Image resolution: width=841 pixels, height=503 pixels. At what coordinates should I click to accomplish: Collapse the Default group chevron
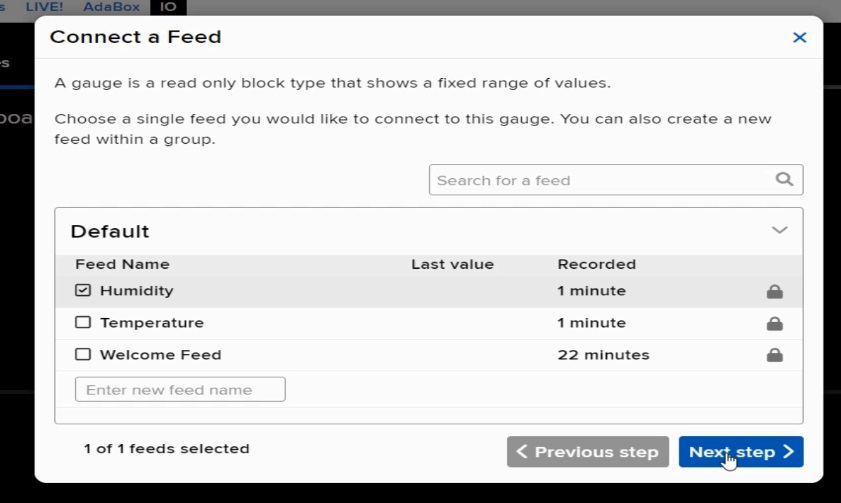[x=779, y=230]
